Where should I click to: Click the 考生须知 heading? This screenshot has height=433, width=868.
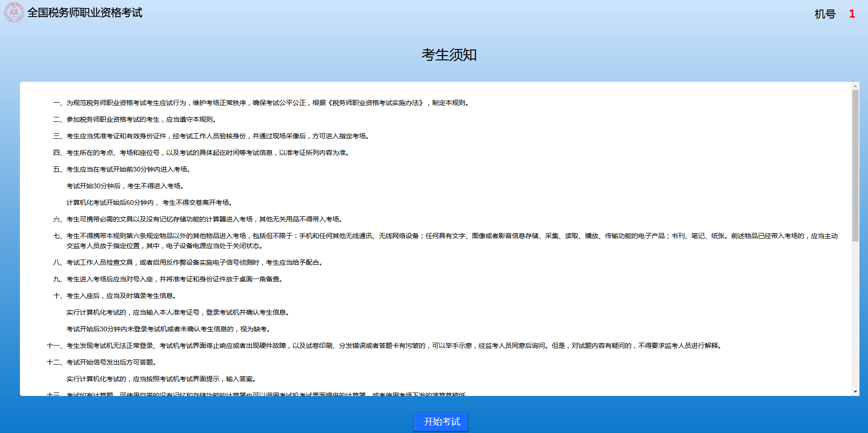coord(449,55)
